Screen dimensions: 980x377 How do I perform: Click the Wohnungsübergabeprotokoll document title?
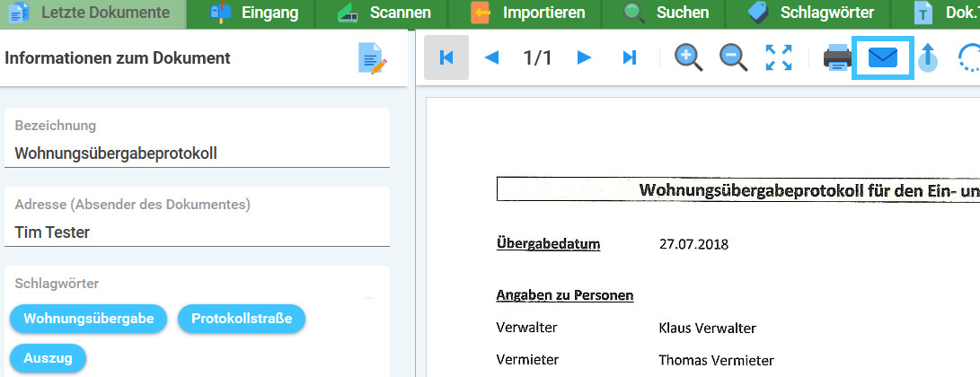(810, 189)
